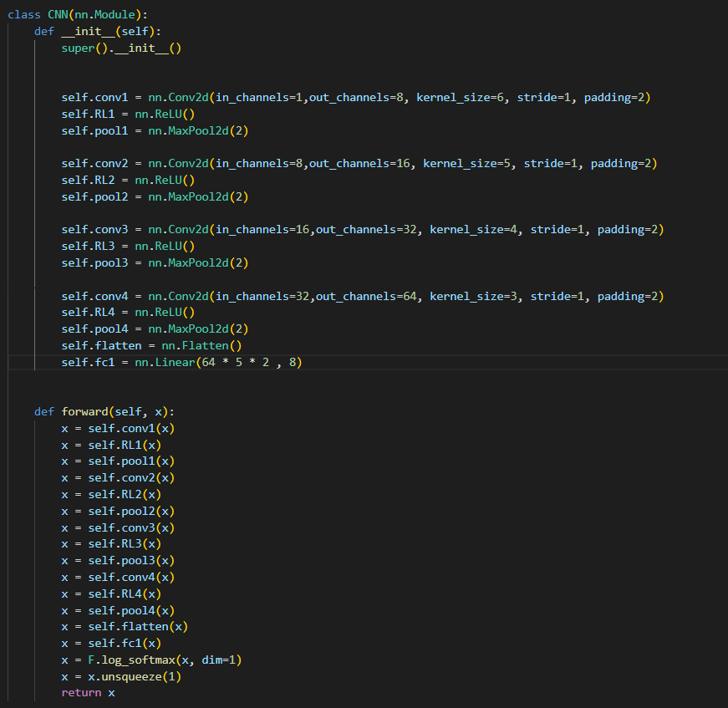The height and width of the screenshot is (708, 728).
Task: Click the x = self.RL1(x) line
Action: click(x=111, y=445)
